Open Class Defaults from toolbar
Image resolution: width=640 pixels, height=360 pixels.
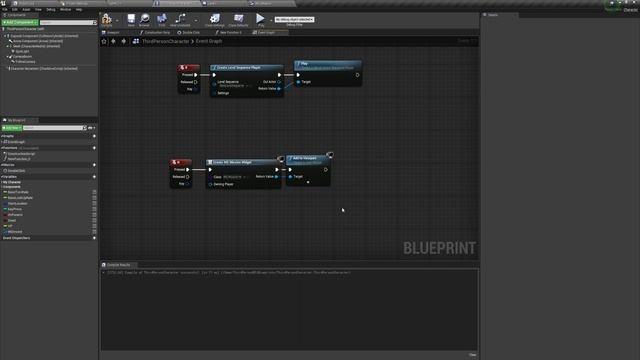click(238, 19)
